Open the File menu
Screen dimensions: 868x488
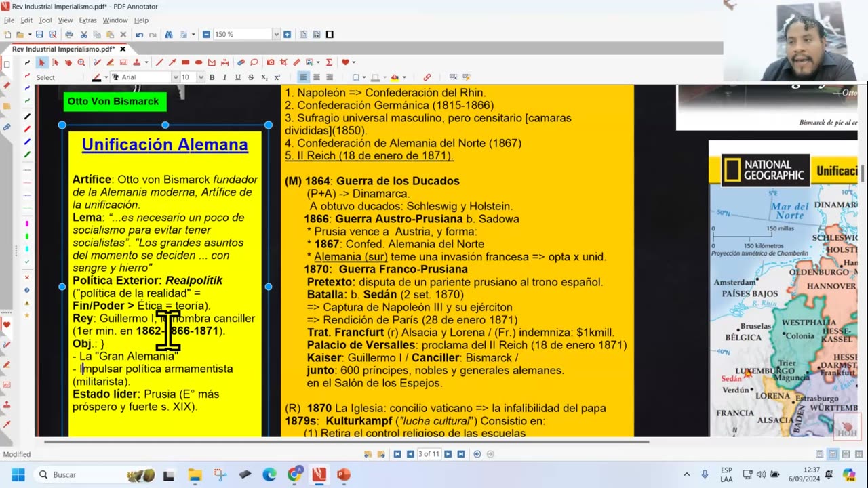tap(9, 20)
